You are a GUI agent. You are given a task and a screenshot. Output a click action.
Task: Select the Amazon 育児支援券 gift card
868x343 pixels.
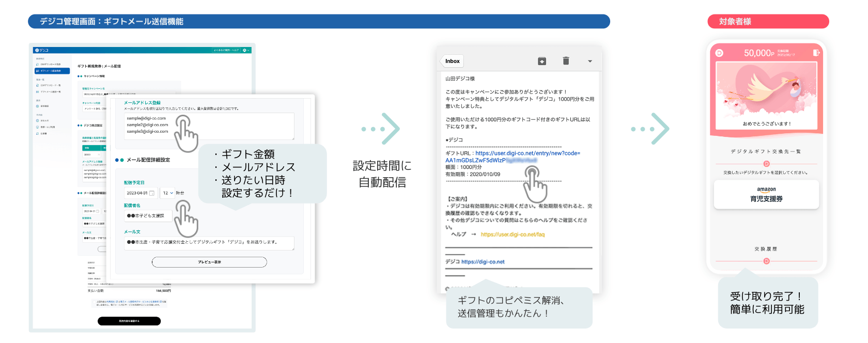pos(766,195)
